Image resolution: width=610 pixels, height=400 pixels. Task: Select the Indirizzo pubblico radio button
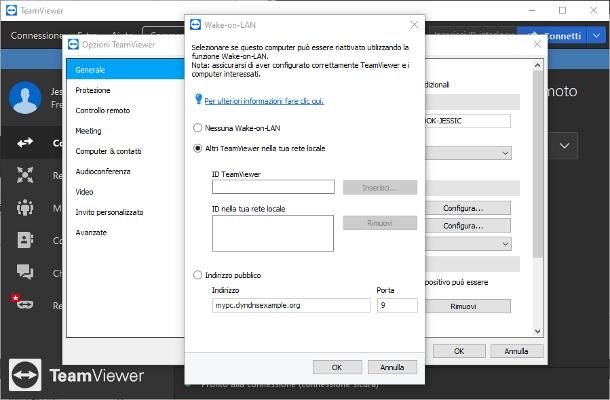[x=198, y=275]
